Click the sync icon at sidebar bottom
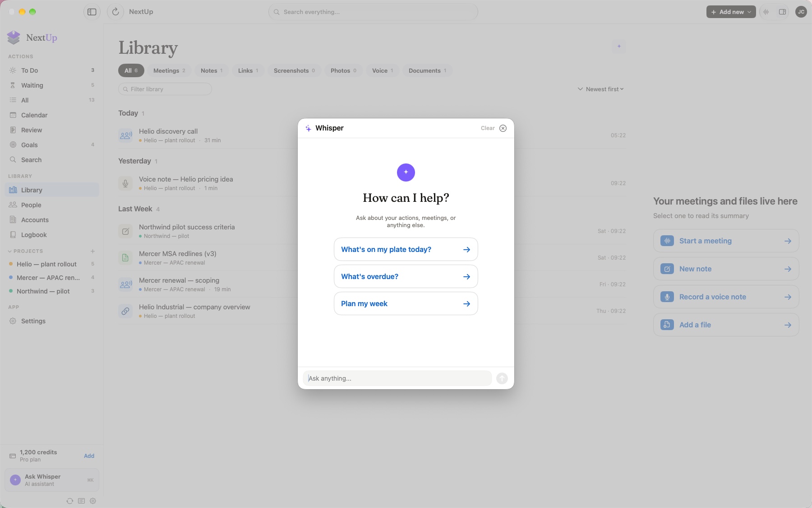Viewport: 812px width, 508px height. tap(70, 501)
